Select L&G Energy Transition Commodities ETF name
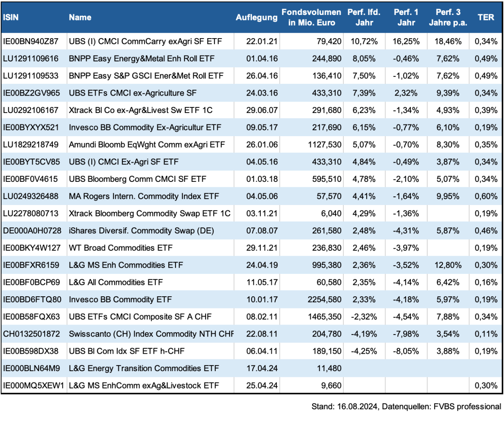504x425 pixels. click(x=144, y=369)
